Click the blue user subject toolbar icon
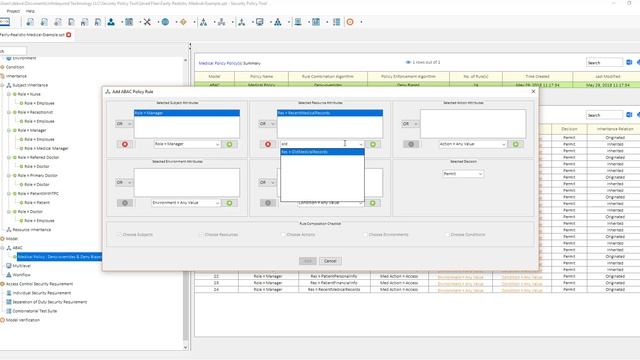 click(x=111, y=22)
